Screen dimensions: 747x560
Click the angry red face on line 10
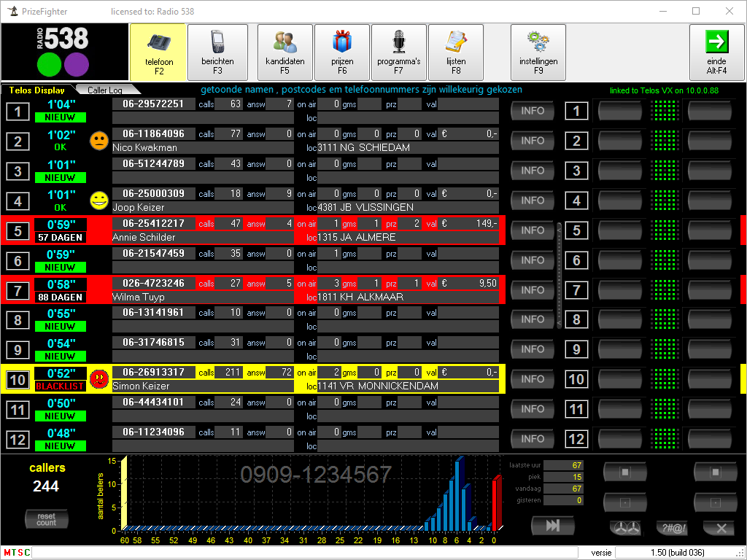(x=99, y=379)
